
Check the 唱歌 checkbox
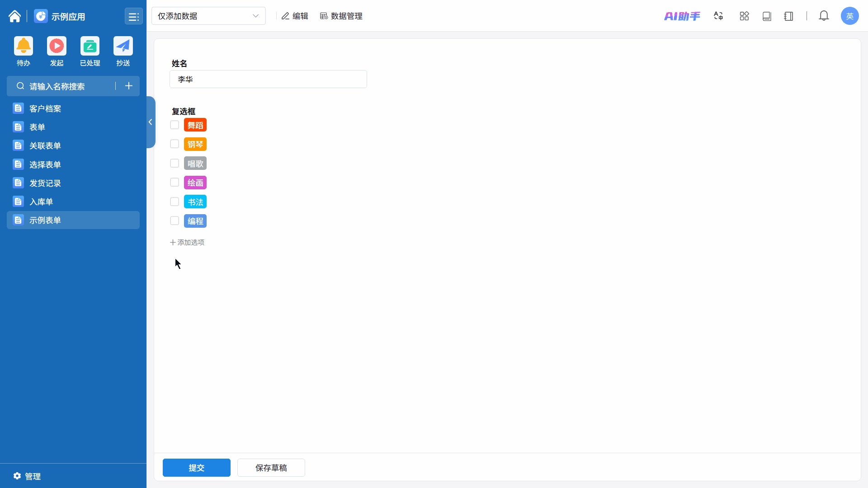pyautogui.click(x=175, y=164)
